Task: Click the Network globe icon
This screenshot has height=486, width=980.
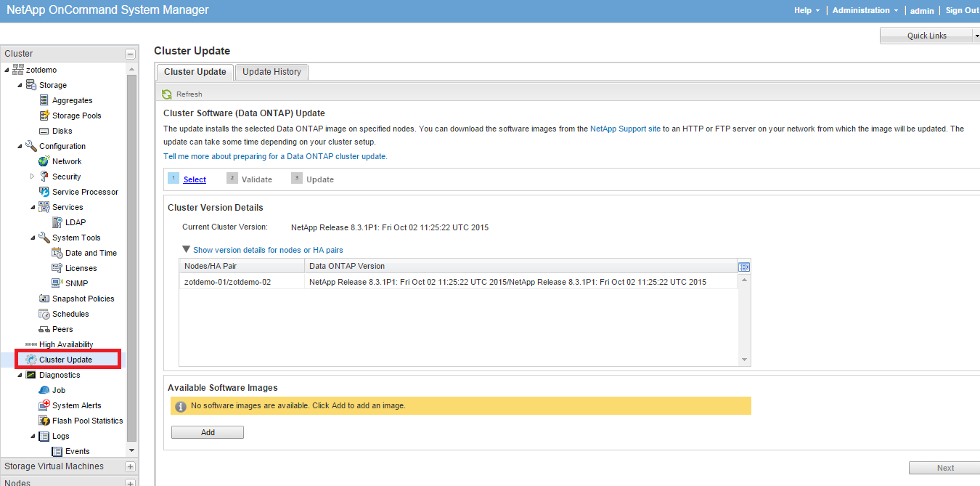Action: point(44,161)
